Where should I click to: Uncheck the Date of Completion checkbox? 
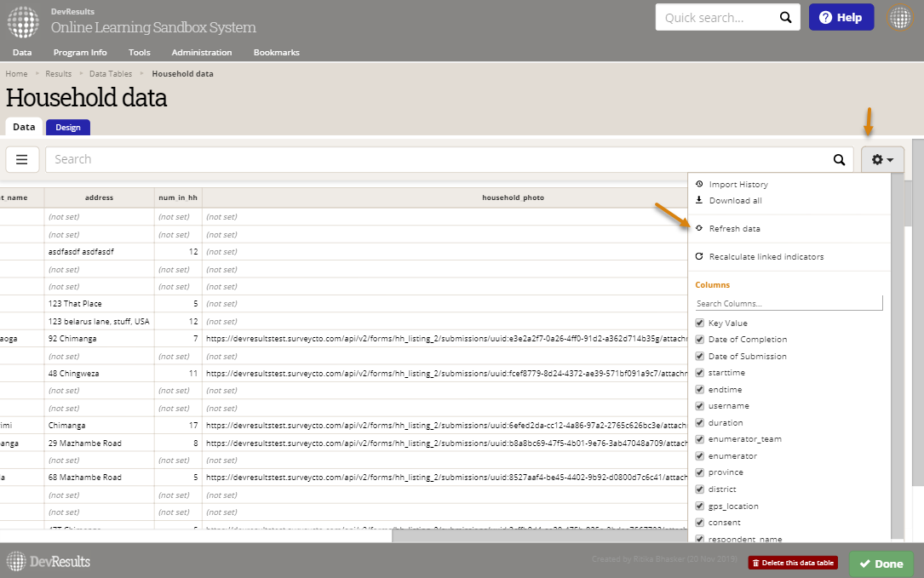[700, 340]
